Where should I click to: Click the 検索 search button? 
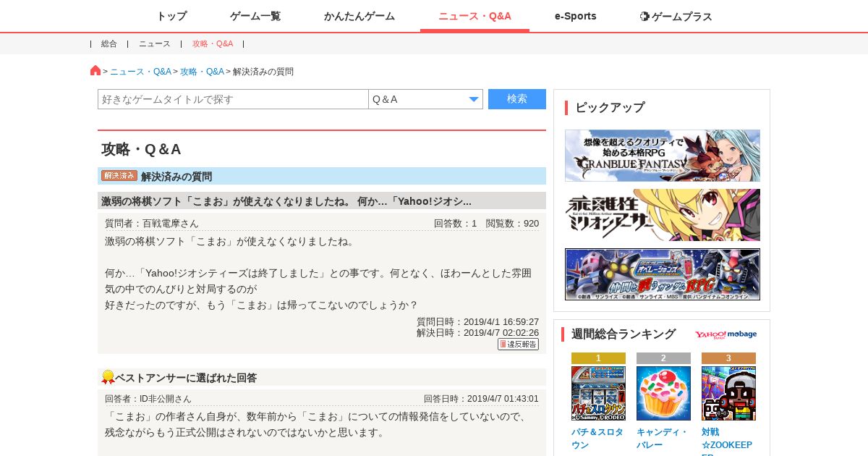517,99
